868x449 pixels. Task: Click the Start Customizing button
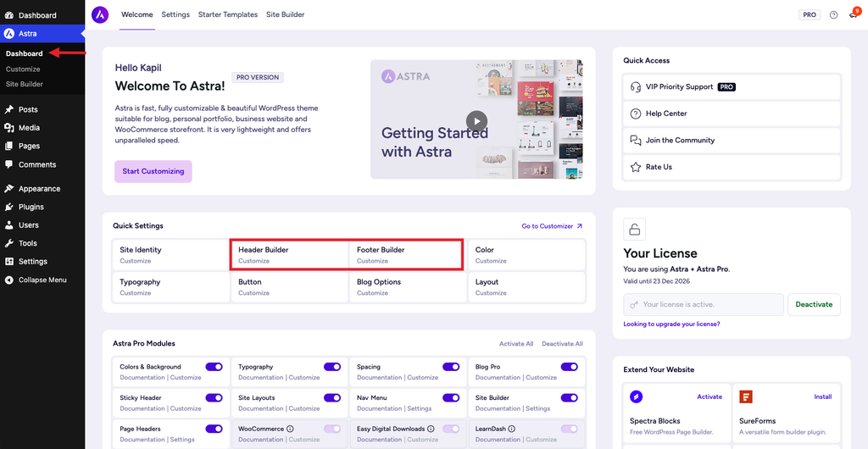(153, 171)
